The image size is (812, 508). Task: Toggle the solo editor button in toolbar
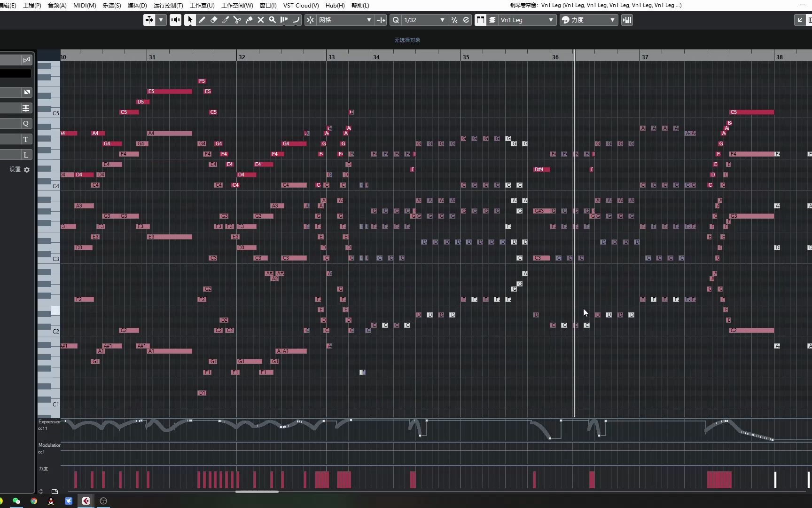click(x=149, y=20)
